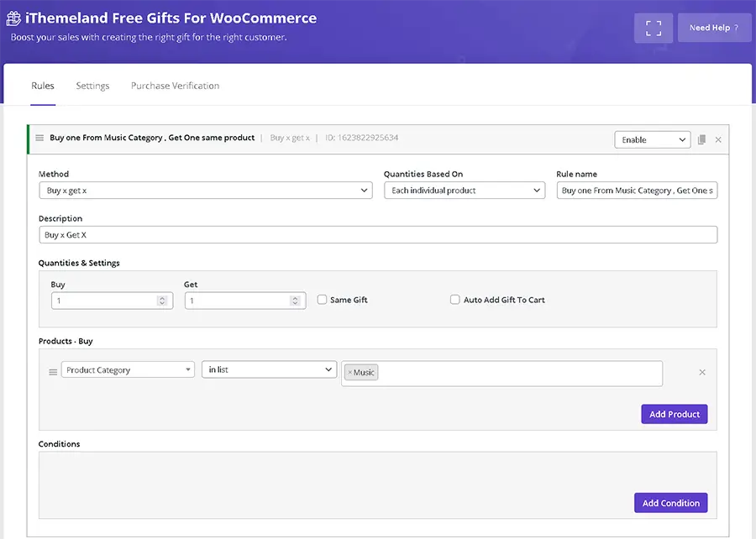This screenshot has width=756, height=539.
Task: Click the rule drag handle icon
Action: click(39, 138)
